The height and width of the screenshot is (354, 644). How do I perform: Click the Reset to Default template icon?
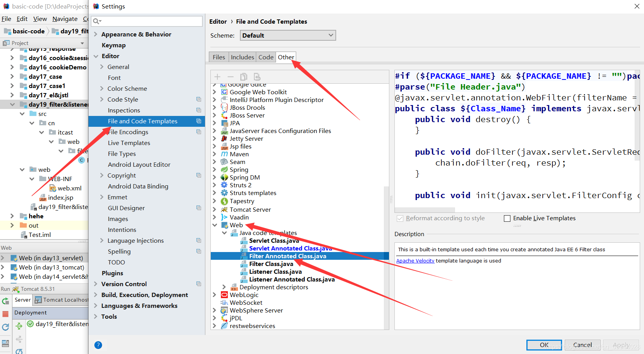257,77
